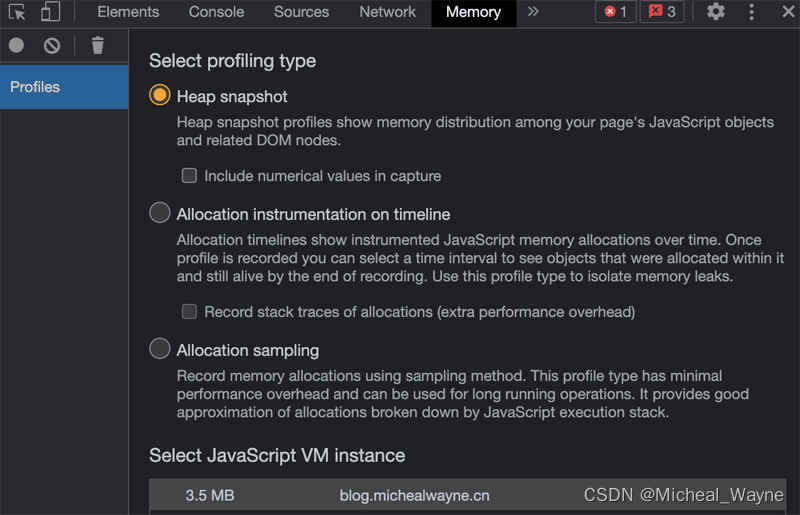Open DevTools settings gear
Image resolution: width=800 pixels, height=515 pixels.
pos(716,12)
